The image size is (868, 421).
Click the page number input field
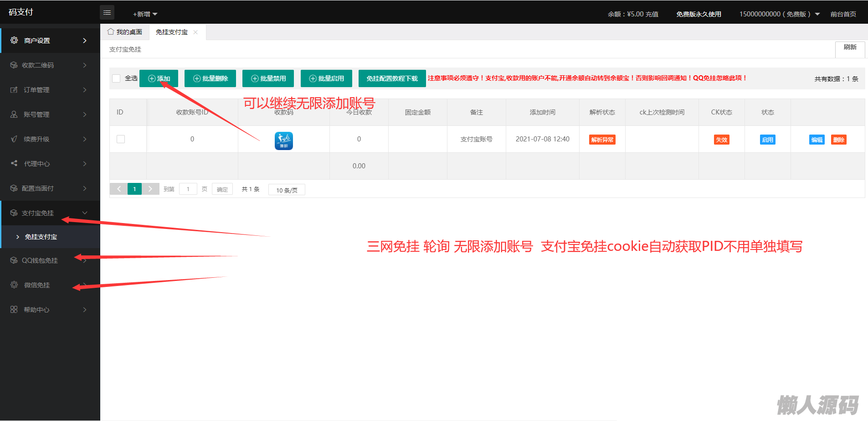click(x=188, y=189)
